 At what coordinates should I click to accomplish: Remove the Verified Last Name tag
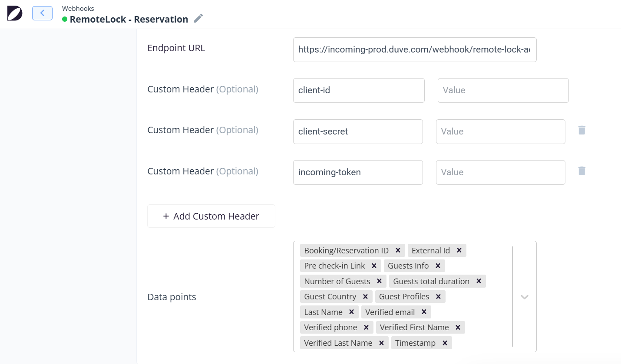[381, 343]
